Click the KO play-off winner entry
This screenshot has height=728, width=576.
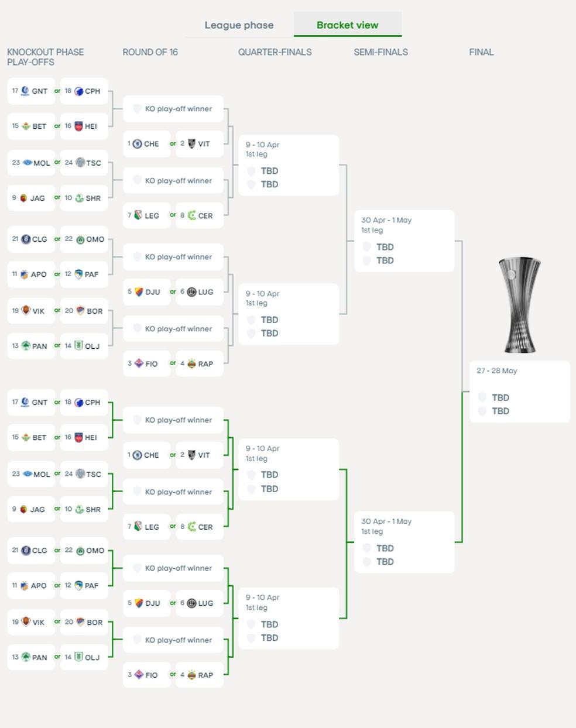pos(173,109)
